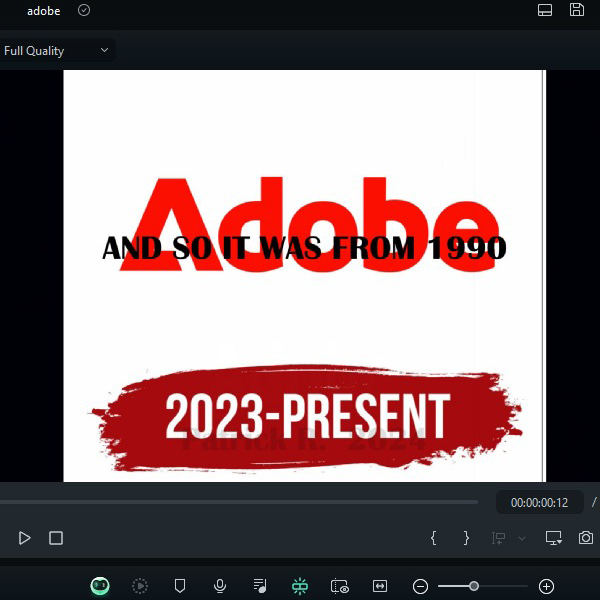The height and width of the screenshot is (600, 600).
Task: Click the mark out brace
Action: [466, 538]
